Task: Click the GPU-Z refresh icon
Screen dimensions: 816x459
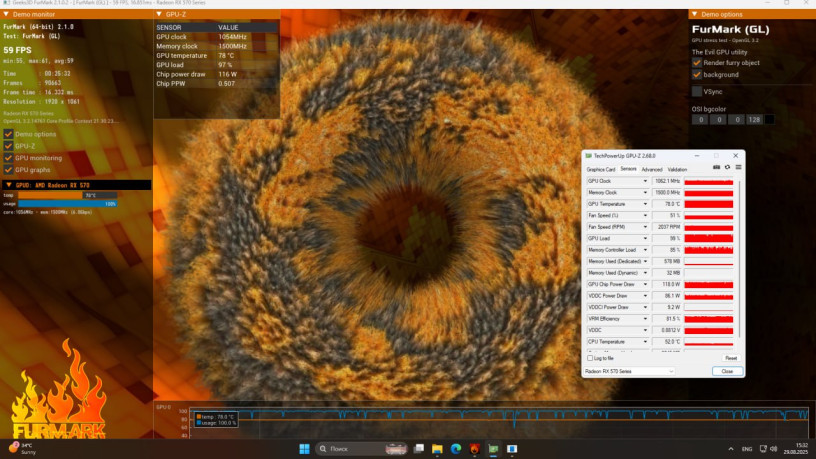Action: click(x=727, y=168)
